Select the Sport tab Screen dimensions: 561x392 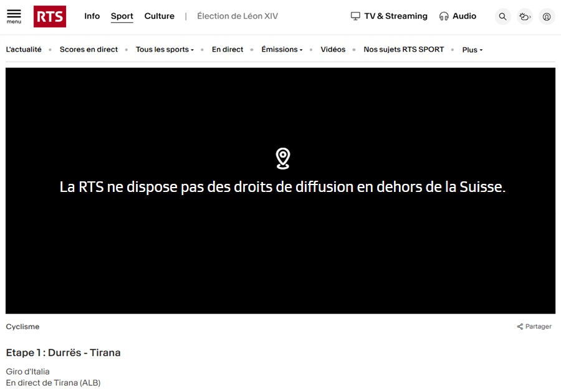[122, 16]
